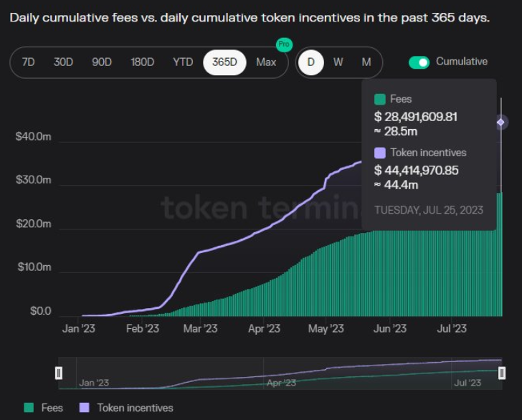The height and width of the screenshot is (420, 522).
Task: Toggle Fees series in the legend
Action: pyautogui.click(x=51, y=408)
